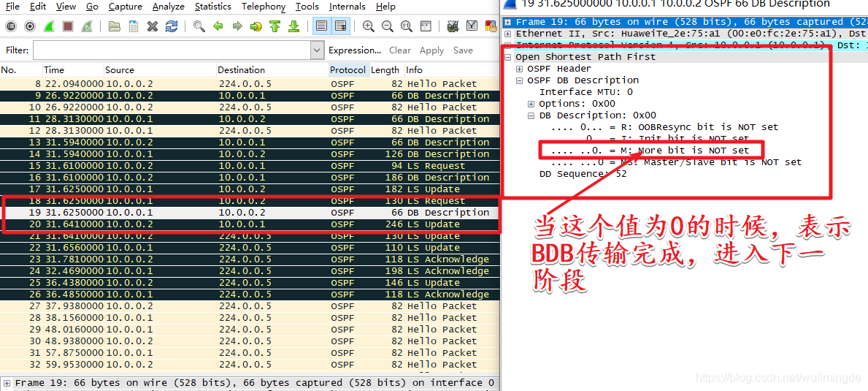Zoom out packet text
Image resolution: width=868 pixels, height=391 pixels.
387,26
